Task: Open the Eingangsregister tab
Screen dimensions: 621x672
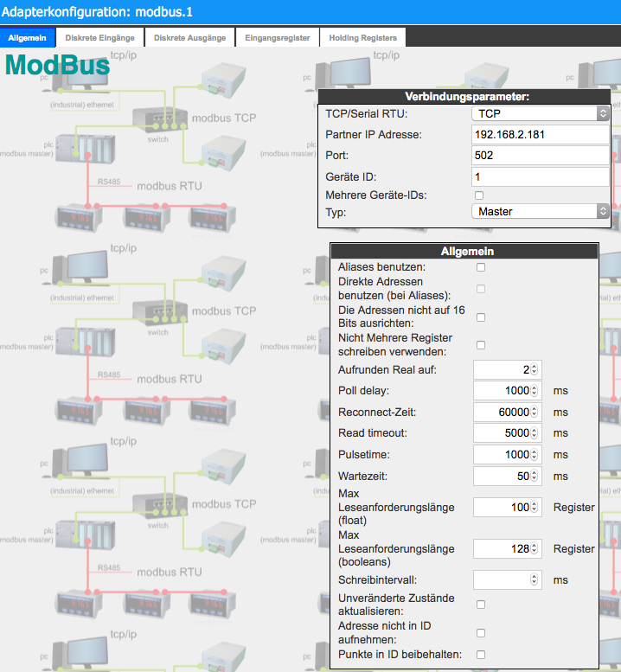Action: coord(278,38)
